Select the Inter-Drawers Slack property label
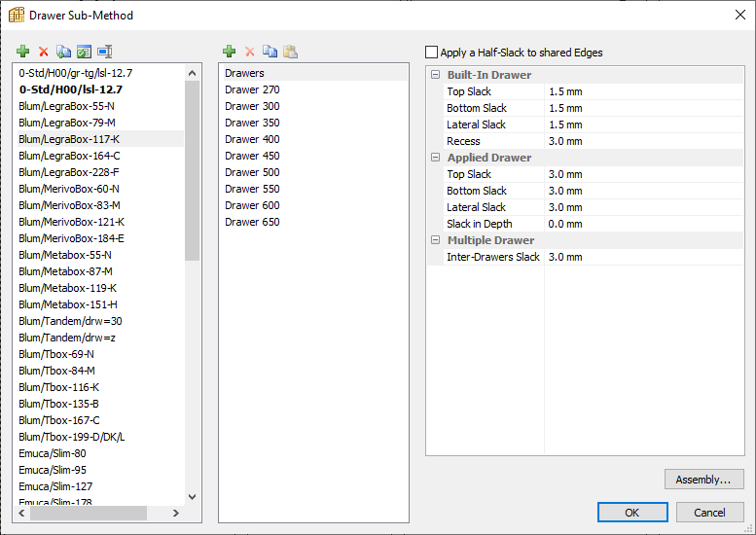 493,257
